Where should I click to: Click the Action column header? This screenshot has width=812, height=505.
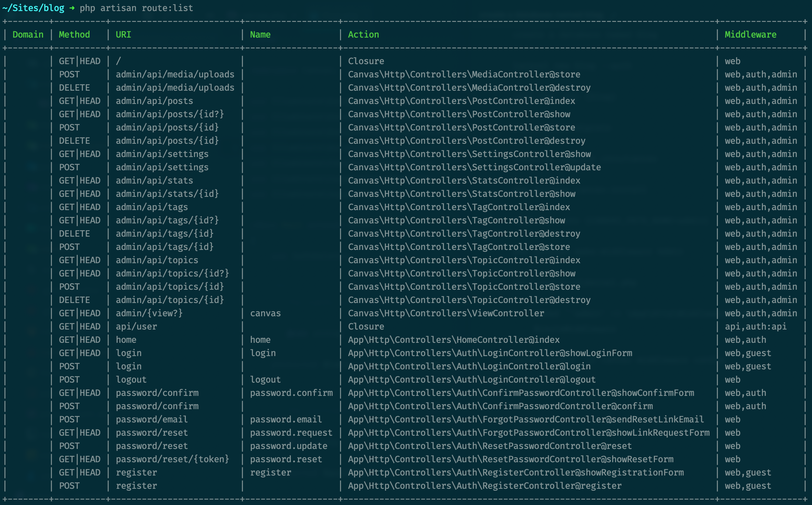coord(364,35)
